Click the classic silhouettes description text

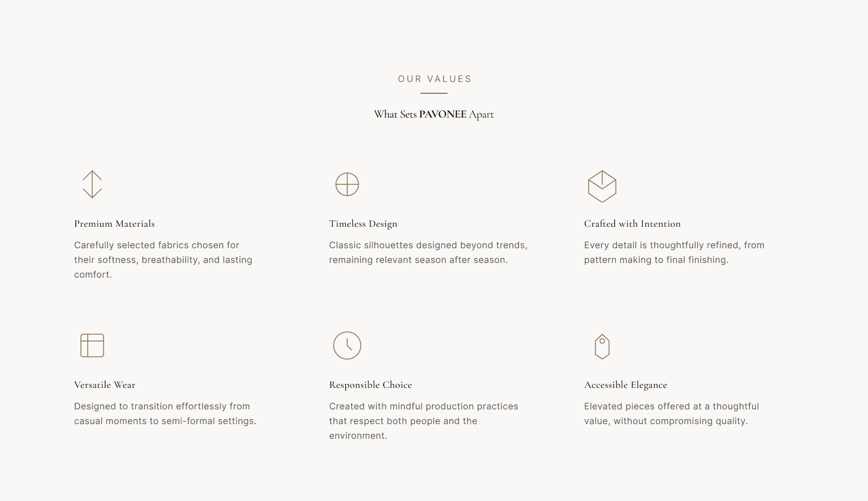pyautogui.click(x=428, y=253)
